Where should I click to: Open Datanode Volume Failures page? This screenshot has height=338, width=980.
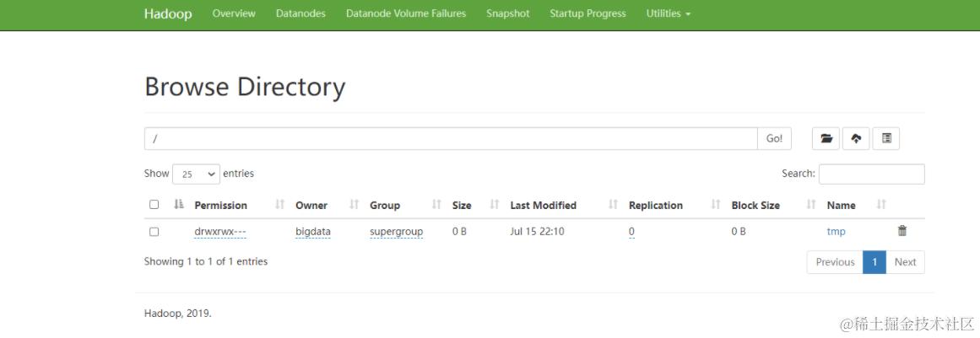(406, 13)
